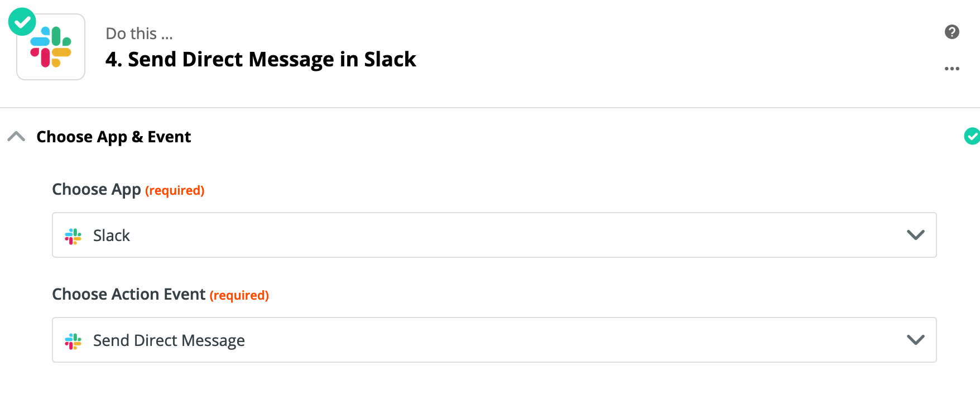Screen dimensions: 980x404
Task: Click the Choose App & Event heading
Action: pyautogui.click(x=114, y=137)
